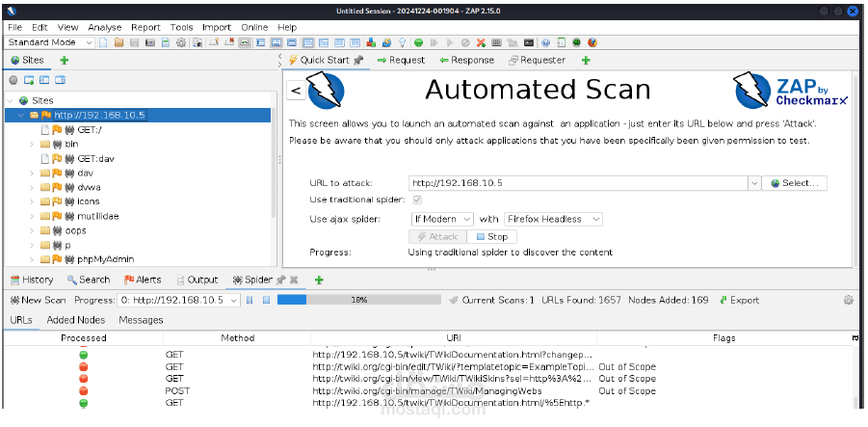Viewport: 868px width, 427px height.
Task: Pause the spider scan
Action: point(250,300)
